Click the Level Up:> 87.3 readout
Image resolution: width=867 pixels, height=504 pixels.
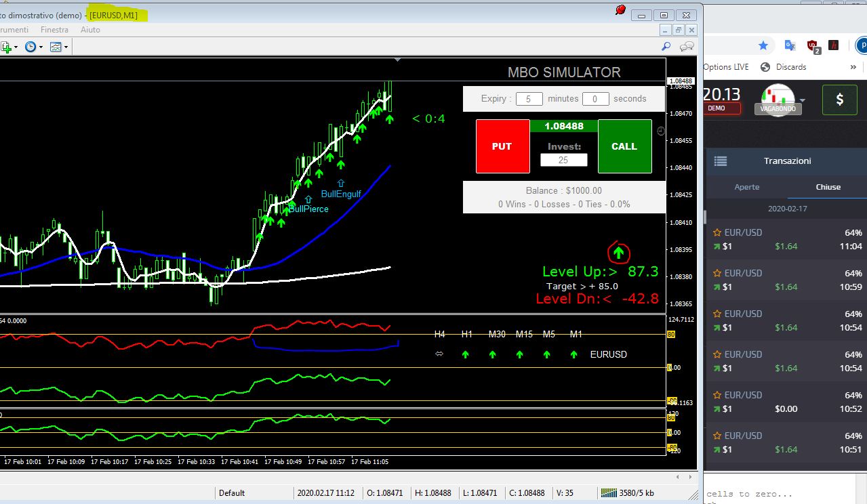click(x=601, y=272)
